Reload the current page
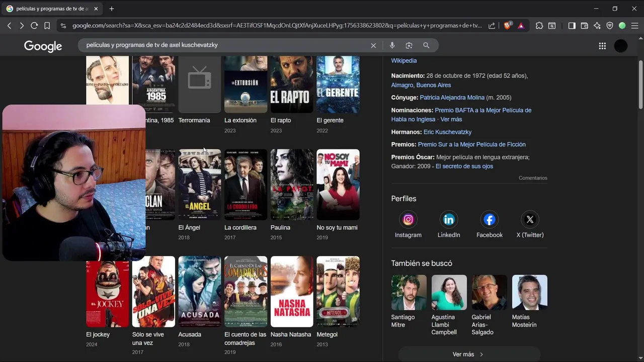The image size is (644, 362). pos(34,26)
